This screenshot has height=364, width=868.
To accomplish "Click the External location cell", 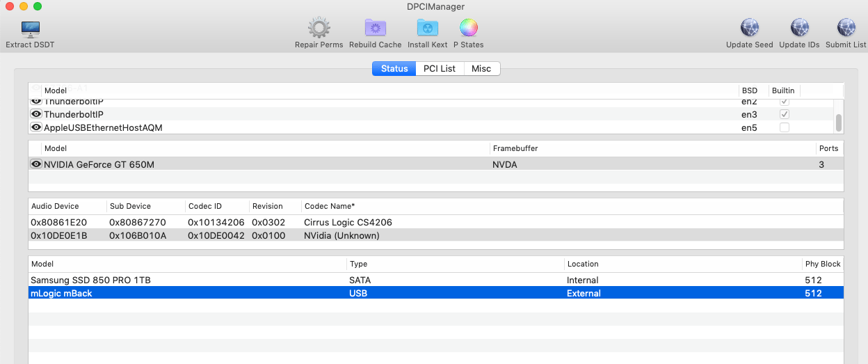I will pyautogui.click(x=584, y=293).
